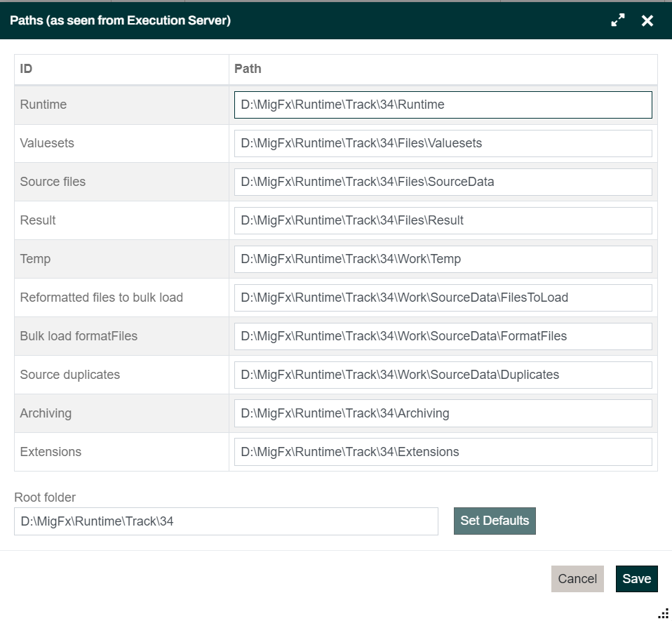
Task: Click the Path column header
Action: point(443,69)
